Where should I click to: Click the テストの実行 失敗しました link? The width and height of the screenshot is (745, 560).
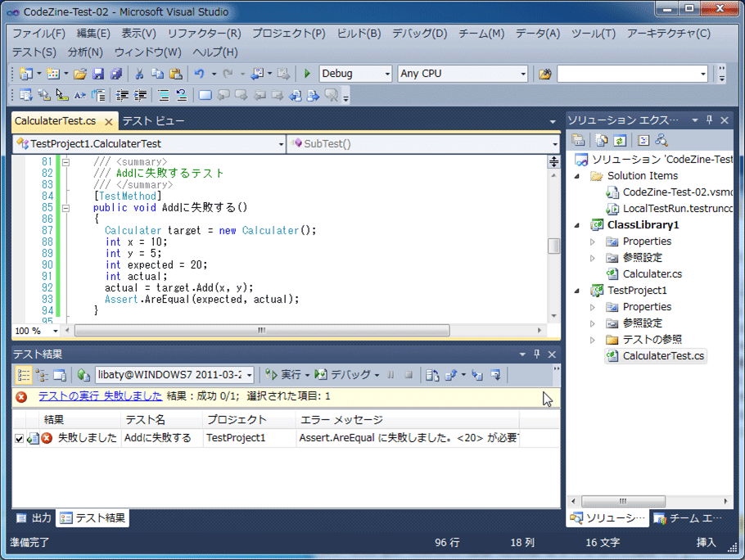pos(99,395)
